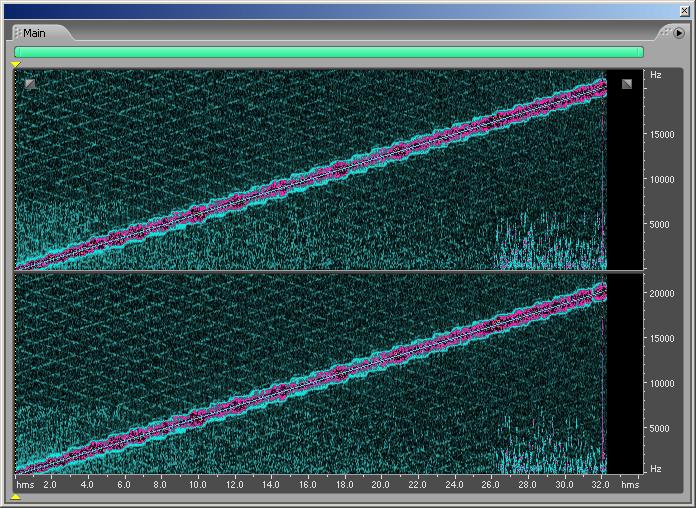Click 2.0 on the time ruler
The height and width of the screenshot is (508, 696).
[x=50, y=484]
